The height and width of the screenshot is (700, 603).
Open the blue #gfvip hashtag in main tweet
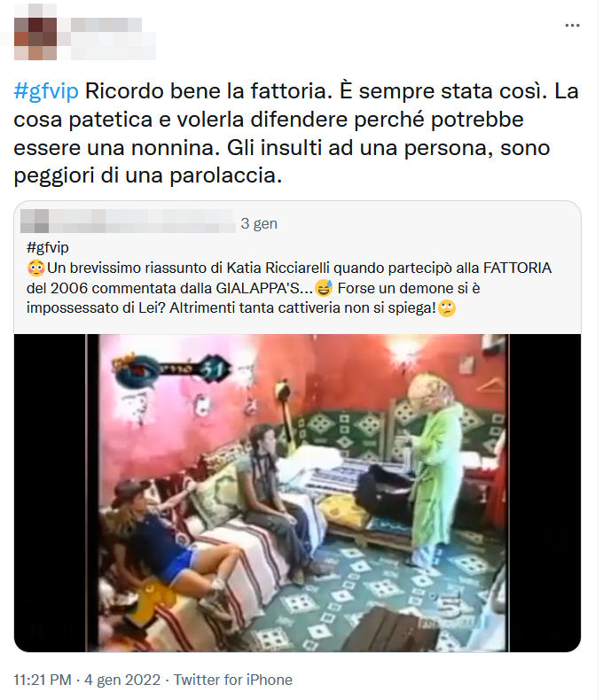(x=46, y=91)
